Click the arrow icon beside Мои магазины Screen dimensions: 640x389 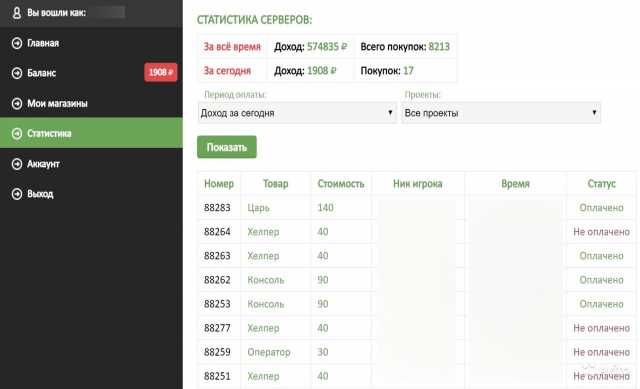17,103
